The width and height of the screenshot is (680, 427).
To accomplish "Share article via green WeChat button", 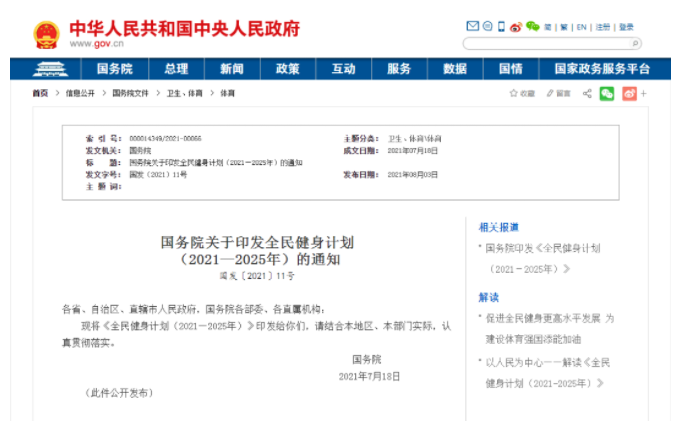I will 607,93.
